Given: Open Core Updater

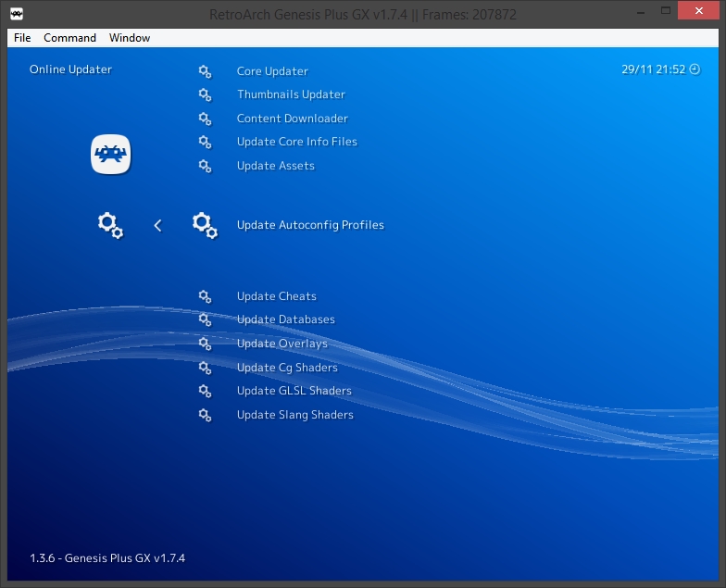Looking at the screenshot, I should (x=272, y=71).
